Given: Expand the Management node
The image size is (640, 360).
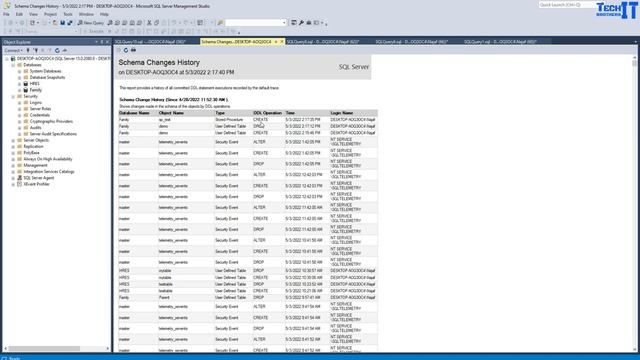Looking at the screenshot, I should [x=13, y=165].
